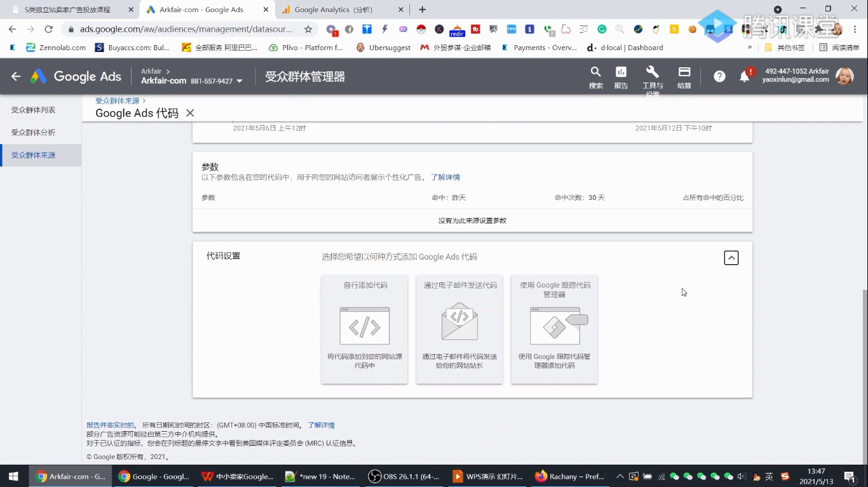Click the account profile avatar photo

point(845,76)
